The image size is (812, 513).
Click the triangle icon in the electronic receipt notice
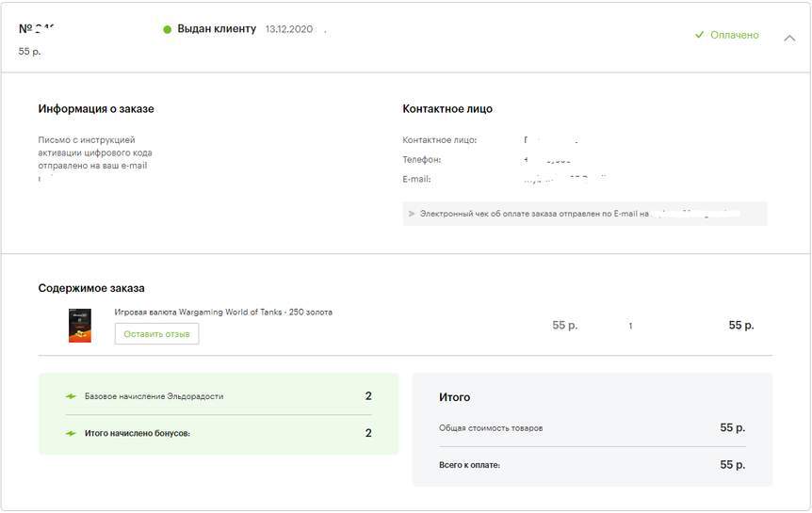tap(412, 214)
